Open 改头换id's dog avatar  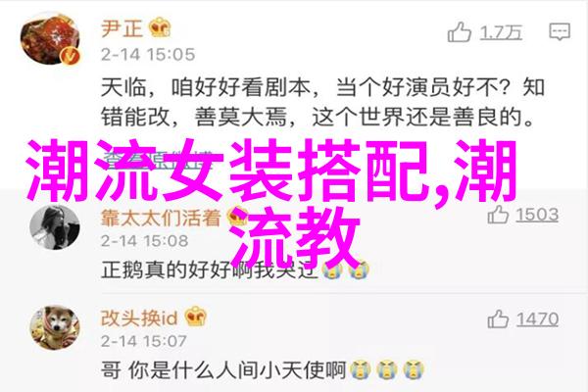55,327
